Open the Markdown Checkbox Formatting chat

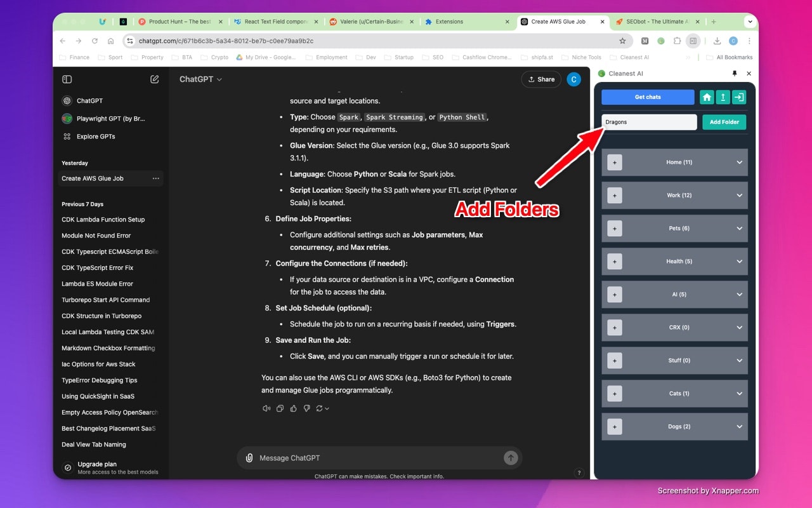[x=108, y=348]
